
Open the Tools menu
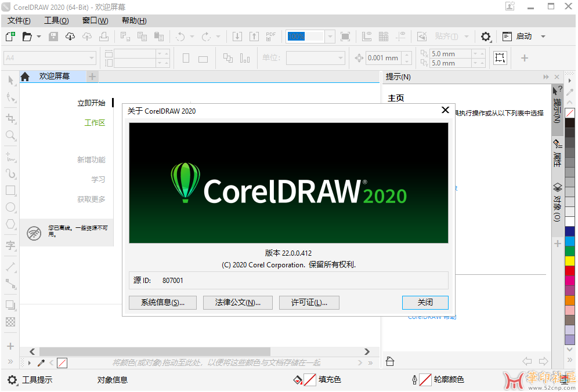coord(56,21)
